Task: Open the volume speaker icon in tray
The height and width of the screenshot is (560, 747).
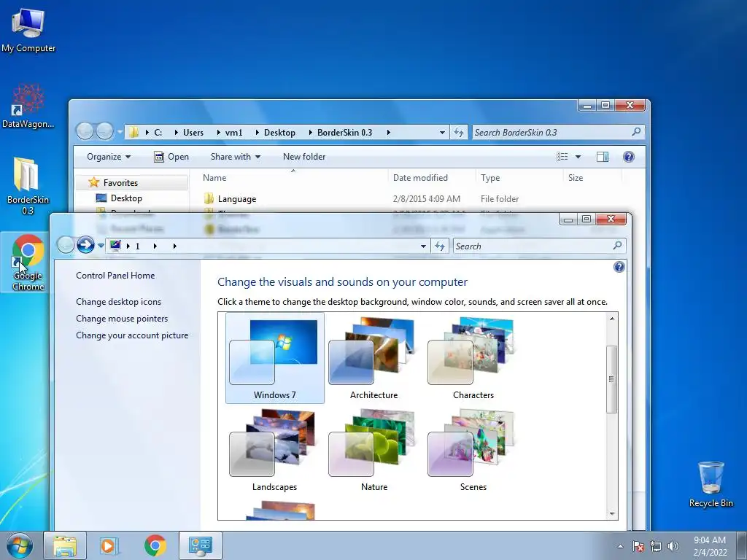Action: click(673, 547)
